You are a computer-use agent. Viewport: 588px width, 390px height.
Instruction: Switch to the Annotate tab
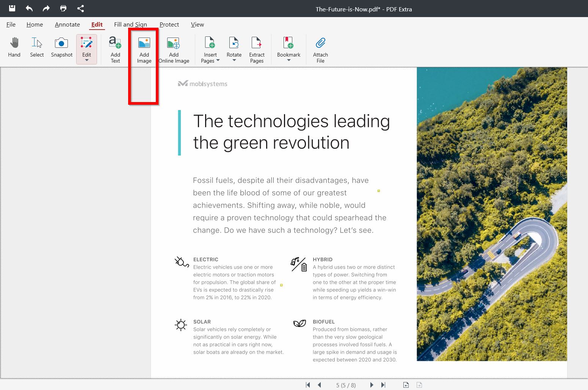[67, 24]
